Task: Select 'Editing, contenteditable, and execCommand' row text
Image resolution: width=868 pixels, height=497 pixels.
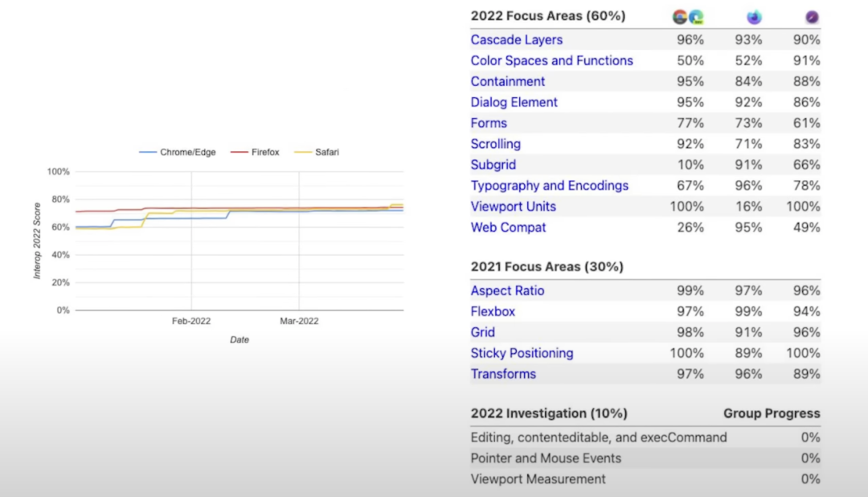Action: 599,437
